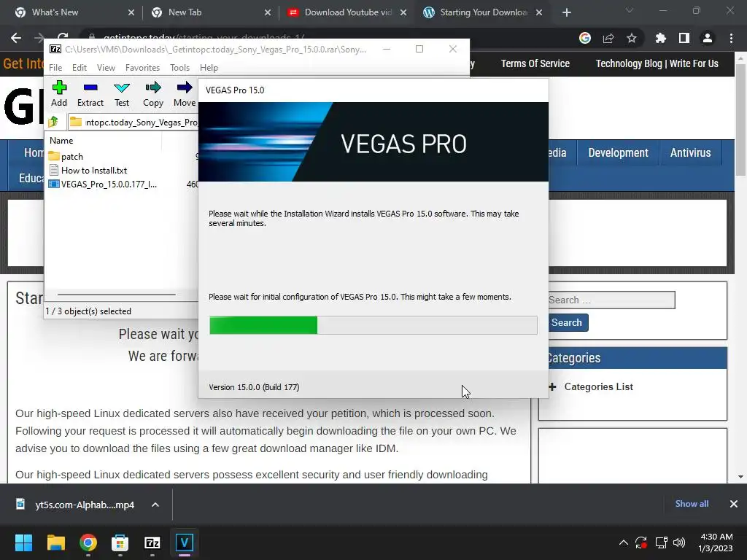This screenshot has height=560, width=747.
Task: Share this page from the address bar
Action: tap(608, 38)
